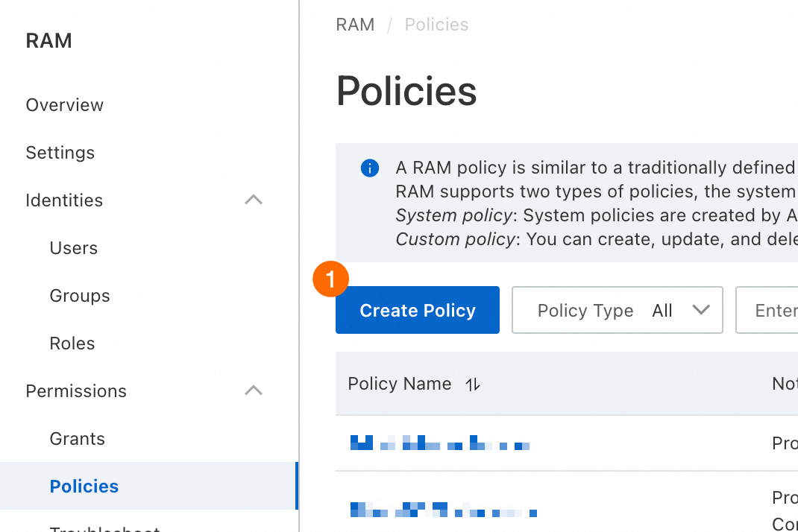Image resolution: width=798 pixels, height=532 pixels.
Task: Click the Create Policy button
Action: (x=417, y=311)
